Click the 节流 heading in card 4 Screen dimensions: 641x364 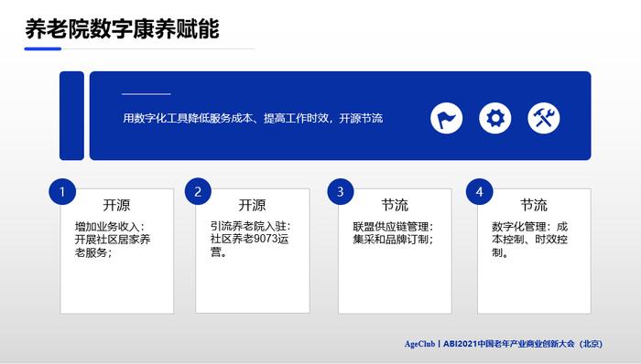point(534,205)
